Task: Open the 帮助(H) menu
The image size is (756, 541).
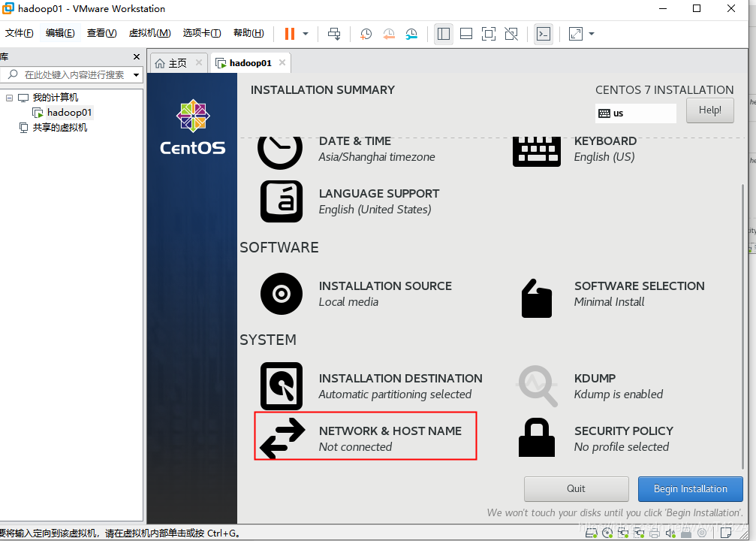Action: 248,33
